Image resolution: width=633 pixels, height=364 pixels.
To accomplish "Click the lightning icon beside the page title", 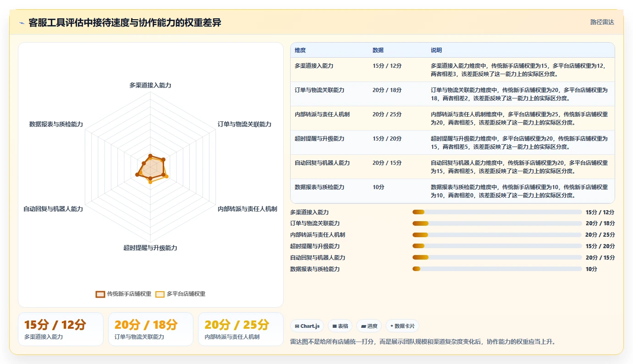I will point(22,23).
